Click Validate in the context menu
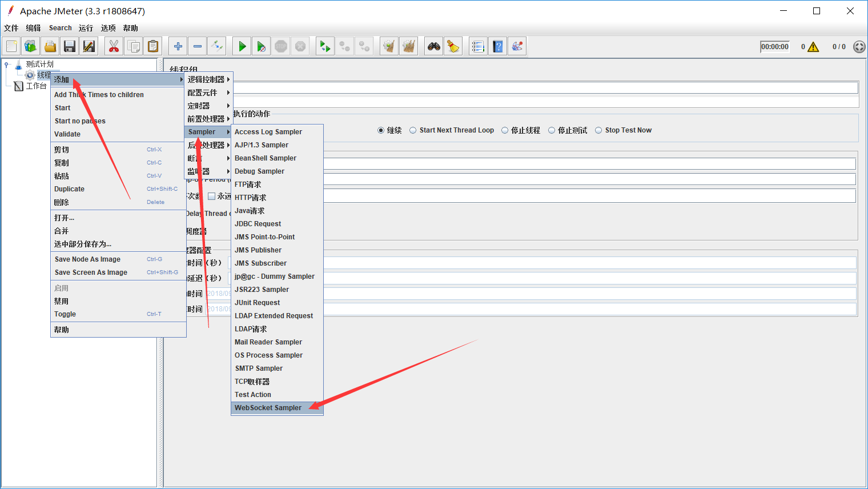Viewport: 868px width, 489px height. 118,134
